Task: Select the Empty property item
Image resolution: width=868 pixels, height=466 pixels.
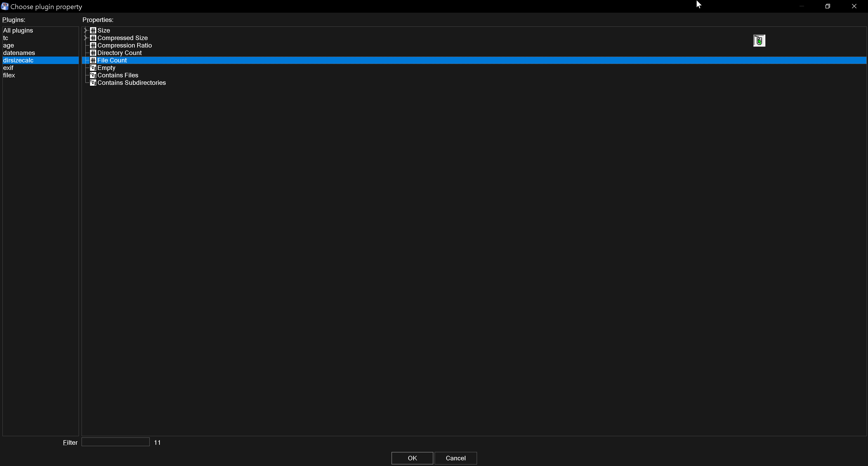Action: tap(106, 68)
